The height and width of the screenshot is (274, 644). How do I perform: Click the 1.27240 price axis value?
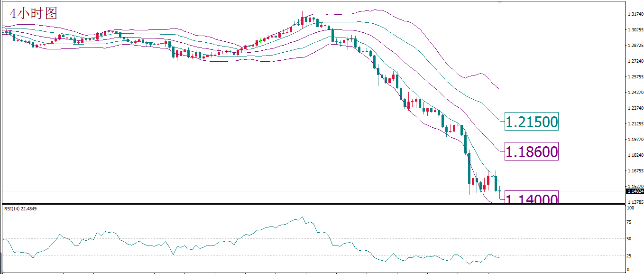635,61
